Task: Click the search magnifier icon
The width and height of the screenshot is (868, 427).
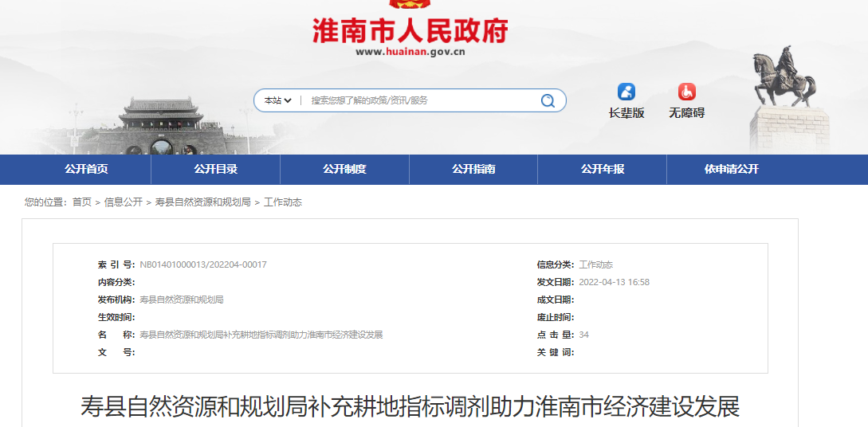Action: (x=548, y=100)
